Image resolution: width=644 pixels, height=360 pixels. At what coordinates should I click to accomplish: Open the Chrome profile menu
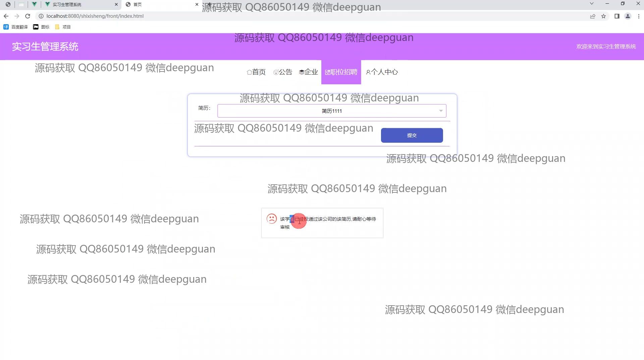point(628,16)
